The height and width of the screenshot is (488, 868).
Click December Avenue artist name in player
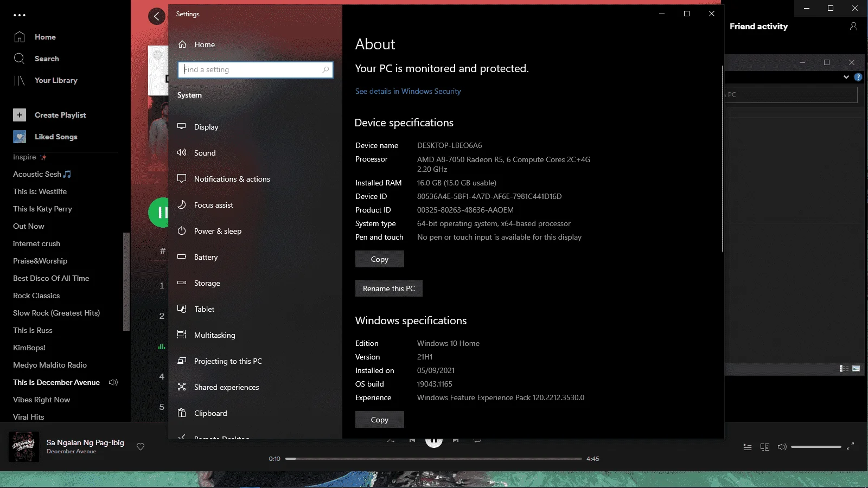point(71,452)
